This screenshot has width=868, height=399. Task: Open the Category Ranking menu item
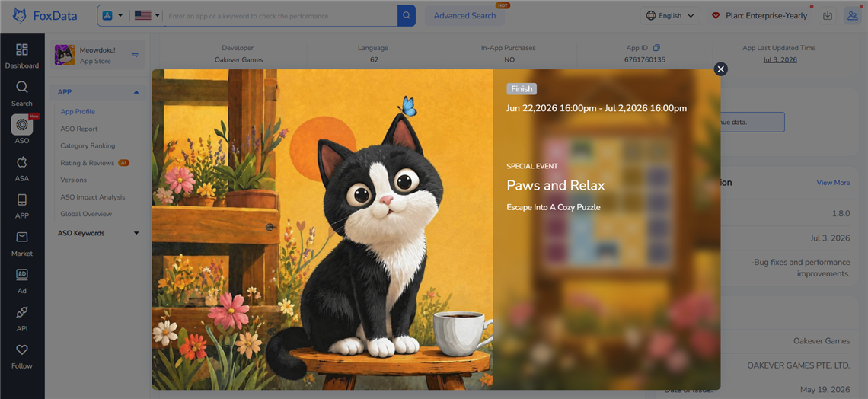pos(88,145)
